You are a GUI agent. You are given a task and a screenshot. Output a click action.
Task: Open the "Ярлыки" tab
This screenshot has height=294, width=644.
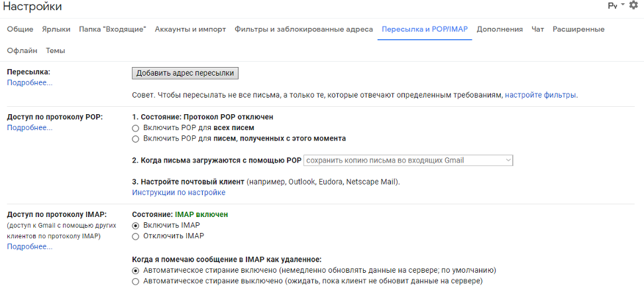pyautogui.click(x=56, y=29)
